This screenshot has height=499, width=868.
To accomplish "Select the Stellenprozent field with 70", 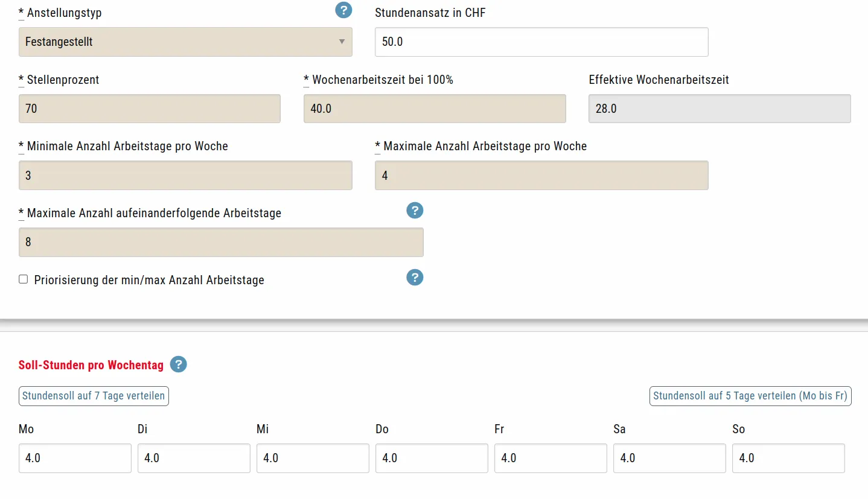I will [x=150, y=109].
